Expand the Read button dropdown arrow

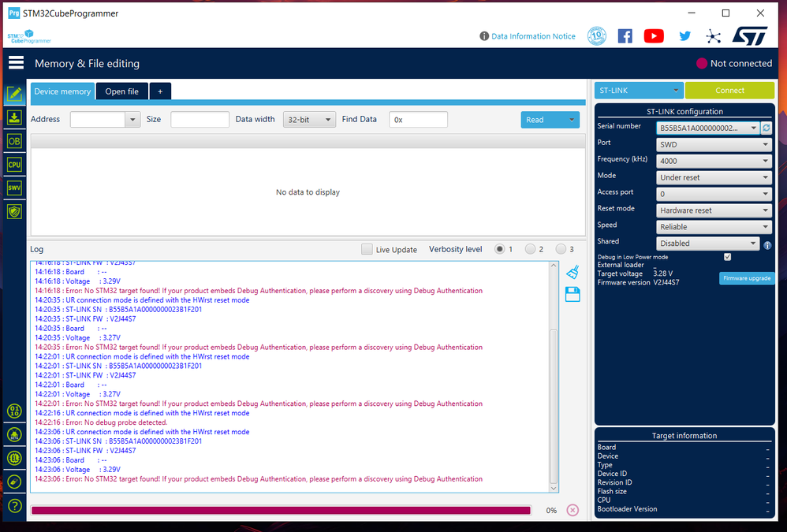(x=572, y=120)
